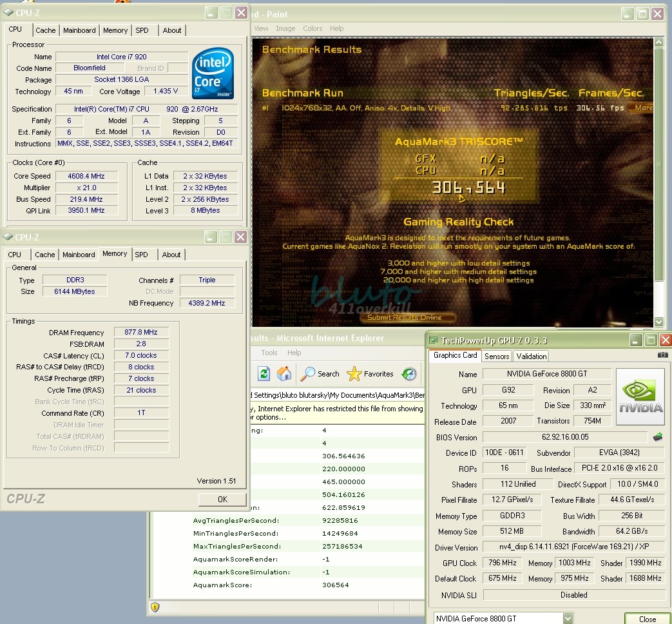Click the Internet Explorer restricted file information bar
The height and width of the screenshot is (624, 672).
[337, 413]
